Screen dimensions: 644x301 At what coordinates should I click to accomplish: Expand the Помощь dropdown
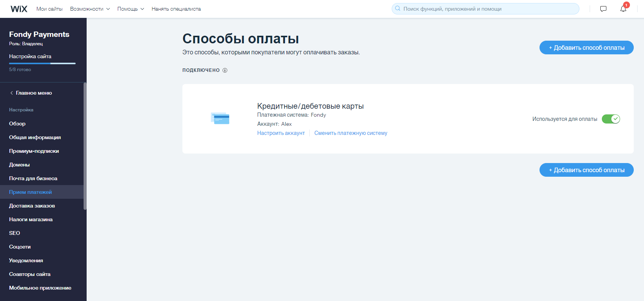coord(131,9)
